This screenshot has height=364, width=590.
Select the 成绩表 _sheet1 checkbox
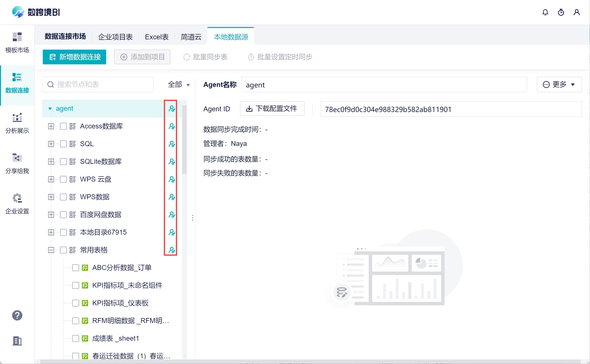[x=76, y=338]
